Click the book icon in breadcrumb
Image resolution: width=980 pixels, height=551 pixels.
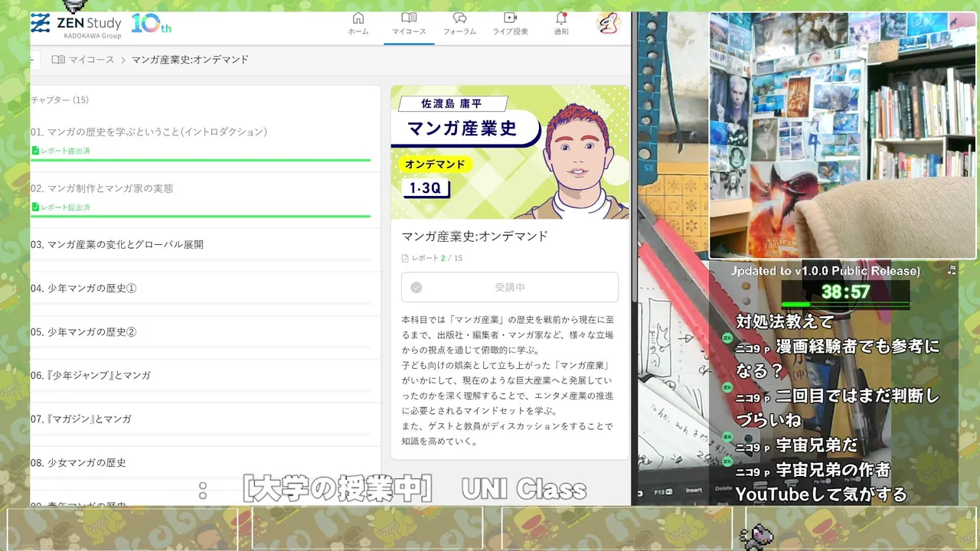pyautogui.click(x=58, y=59)
